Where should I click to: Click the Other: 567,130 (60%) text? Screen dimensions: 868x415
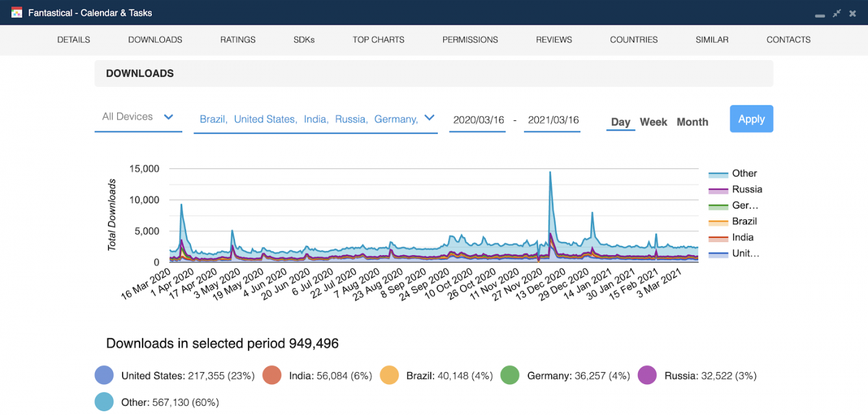(170, 402)
